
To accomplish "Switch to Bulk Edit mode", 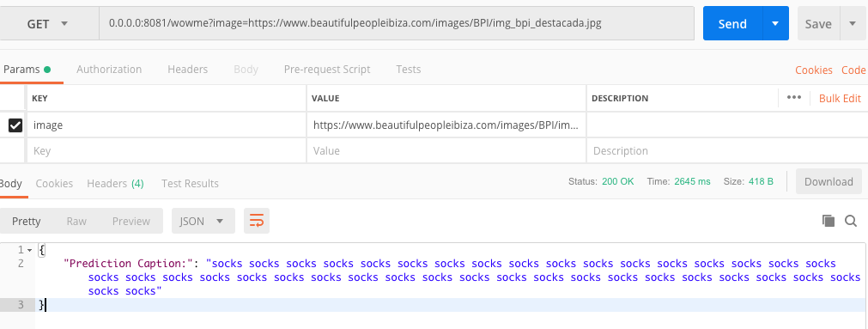I will (x=840, y=98).
